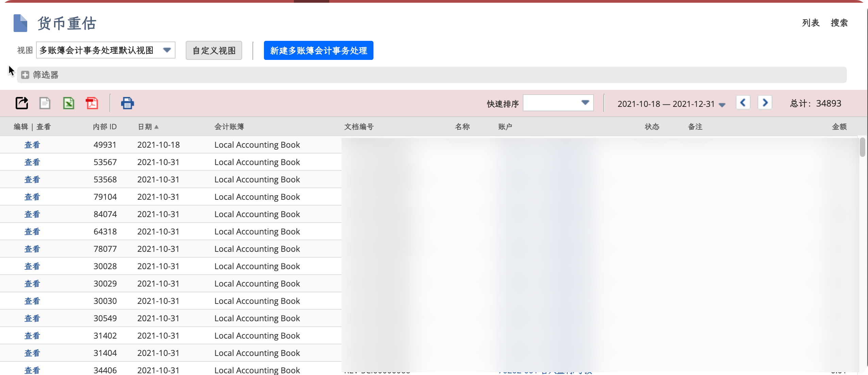868x375 pixels.
Task: View record with internal ID 79104
Action: [x=32, y=197]
